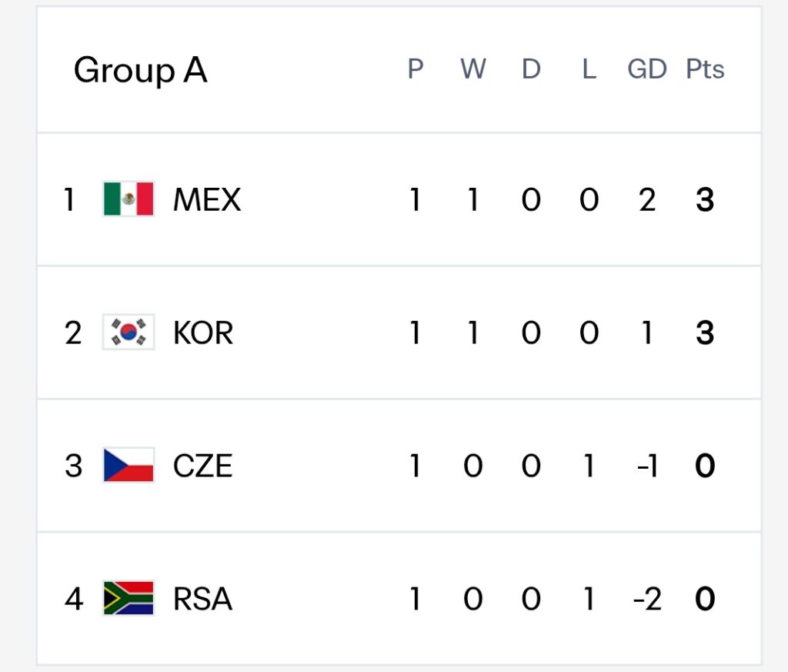
Task: Click the L column header
Action: pyautogui.click(x=589, y=69)
